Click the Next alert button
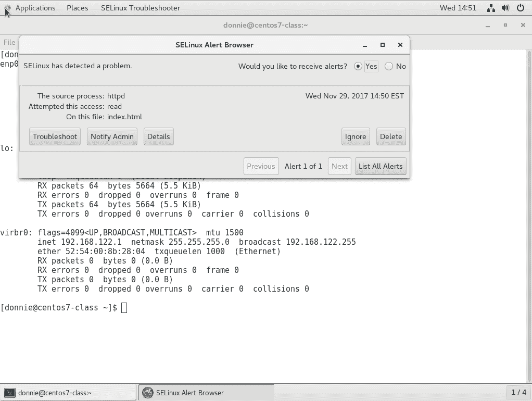 coord(339,166)
